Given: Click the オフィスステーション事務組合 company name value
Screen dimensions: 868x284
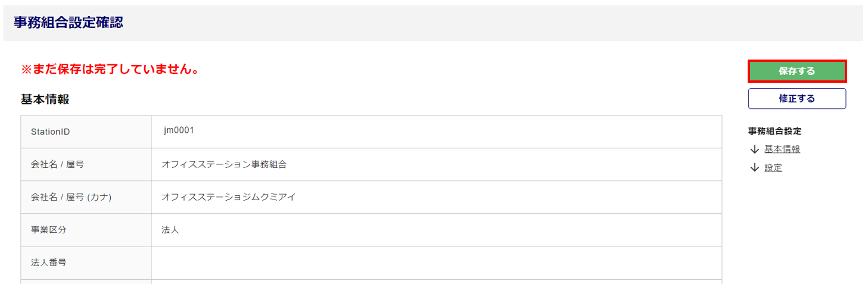Looking at the screenshot, I should (224, 164).
